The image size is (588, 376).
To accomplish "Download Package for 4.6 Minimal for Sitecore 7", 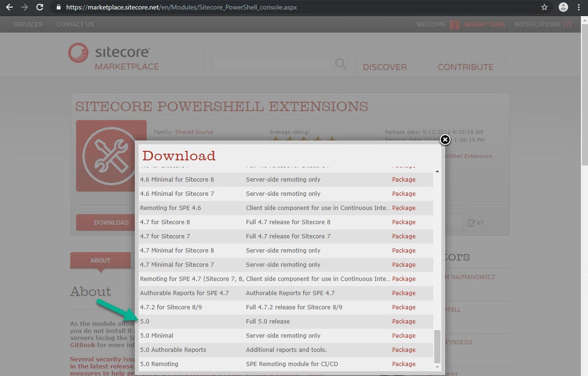I will (x=404, y=193).
